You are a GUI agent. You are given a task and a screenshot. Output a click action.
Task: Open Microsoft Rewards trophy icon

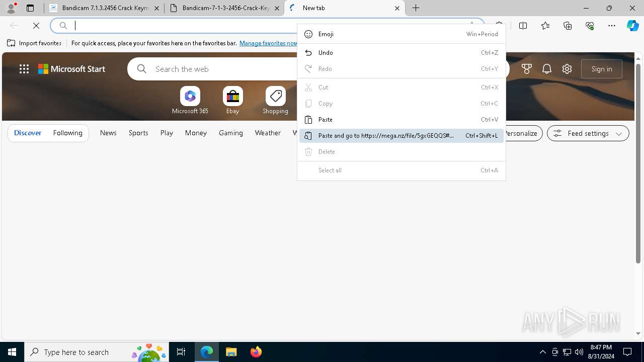point(527,69)
